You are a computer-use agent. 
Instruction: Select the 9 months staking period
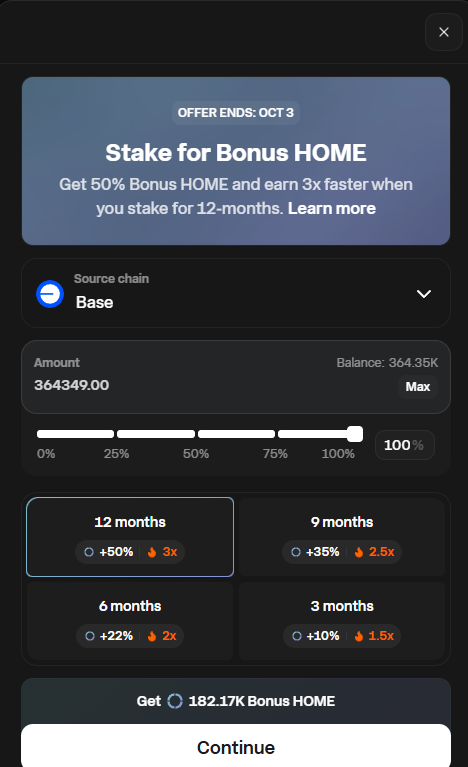[342, 537]
